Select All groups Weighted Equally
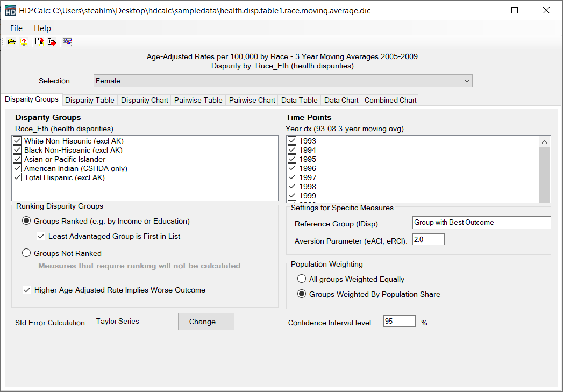The height and width of the screenshot is (392, 563). click(x=302, y=279)
